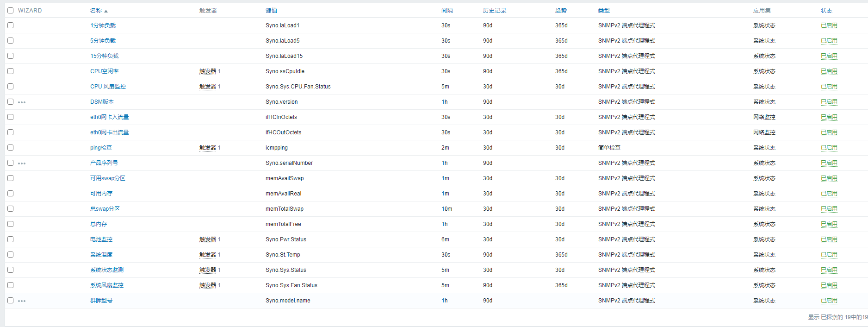Tick the checkbox for CPU空闲率
The width and height of the screenshot is (868, 327).
[x=10, y=71]
